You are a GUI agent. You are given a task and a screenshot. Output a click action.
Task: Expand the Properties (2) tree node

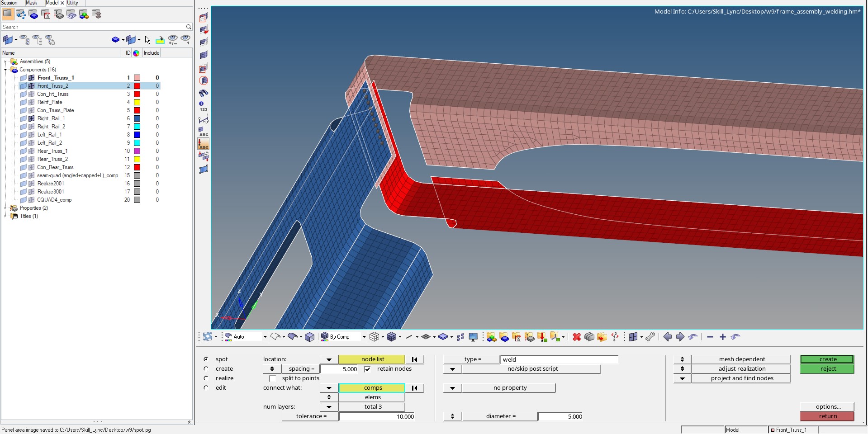coord(5,208)
